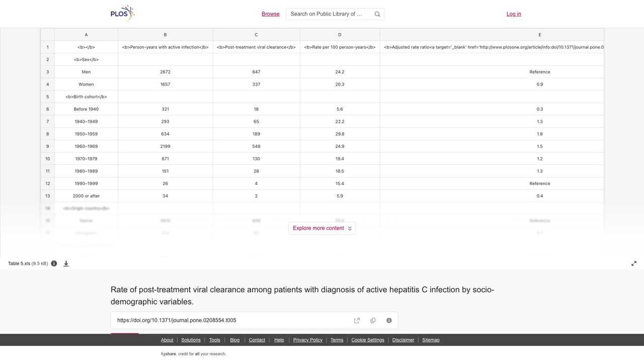View the Privacy Policy link
644x362 pixels.
pyautogui.click(x=308, y=340)
